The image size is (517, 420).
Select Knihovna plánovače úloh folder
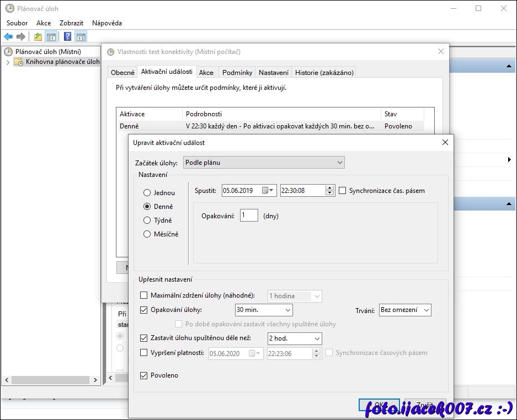click(x=62, y=62)
